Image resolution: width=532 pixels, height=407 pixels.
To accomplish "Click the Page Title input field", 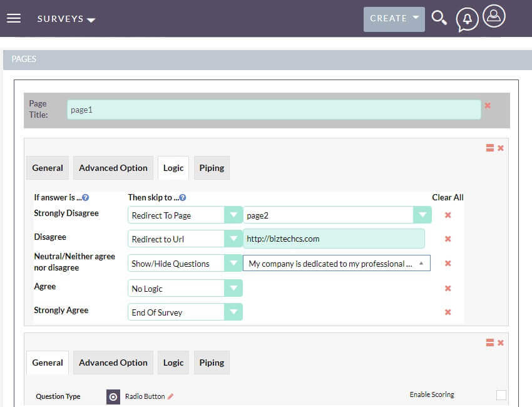I will coord(274,110).
